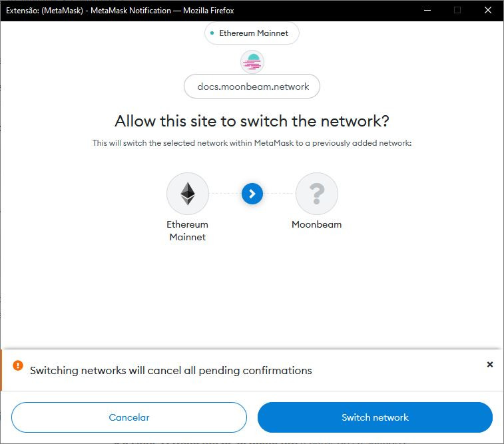The image size is (504, 444).
Task: Click the "Ethereum Mainnet" label under the logo
Action: [188, 231]
